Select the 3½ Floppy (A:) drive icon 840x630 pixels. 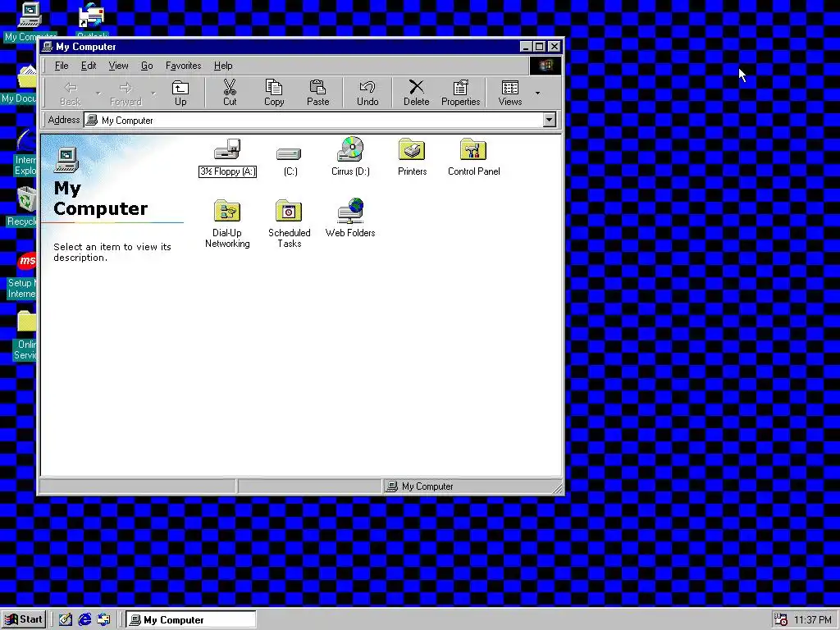[x=228, y=149]
